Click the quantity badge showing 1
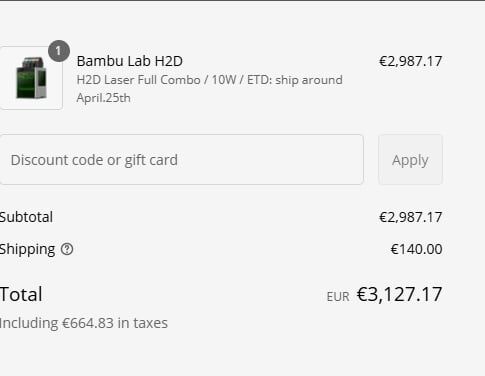Screen dimensions: 485x376 tap(59, 51)
